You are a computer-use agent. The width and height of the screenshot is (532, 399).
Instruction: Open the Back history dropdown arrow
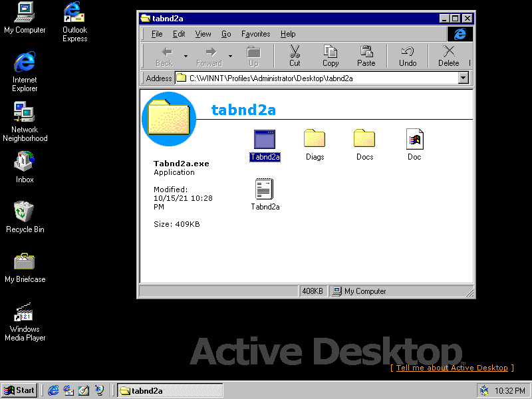point(186,56)
